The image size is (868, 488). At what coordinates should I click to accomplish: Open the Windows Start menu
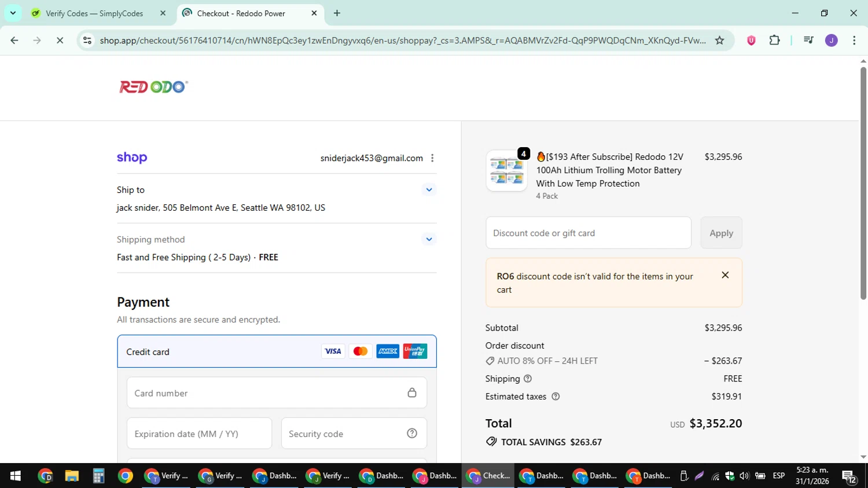pyautogui.click(x=16, y=476)
